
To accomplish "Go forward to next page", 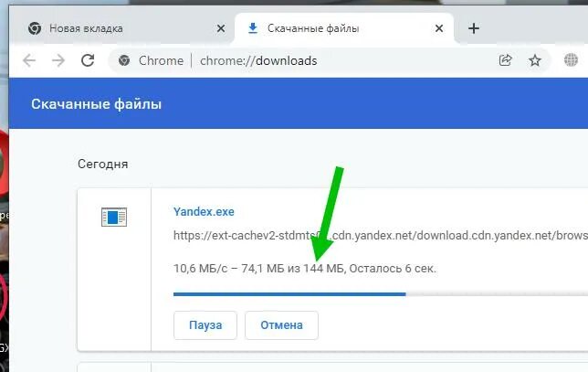I will (58, 60).
